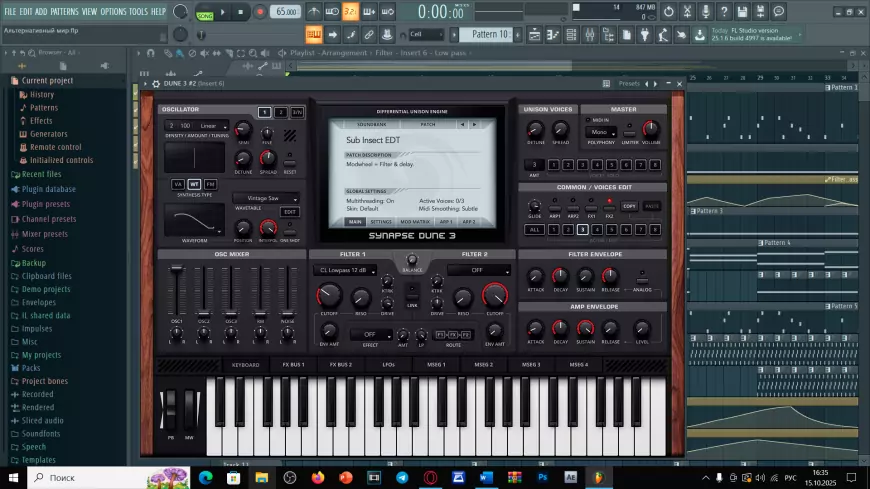The width and height of the screenshot is (870, 489).
Task: Switch to MOD MATRIX tab
Action: pos(413,222)
